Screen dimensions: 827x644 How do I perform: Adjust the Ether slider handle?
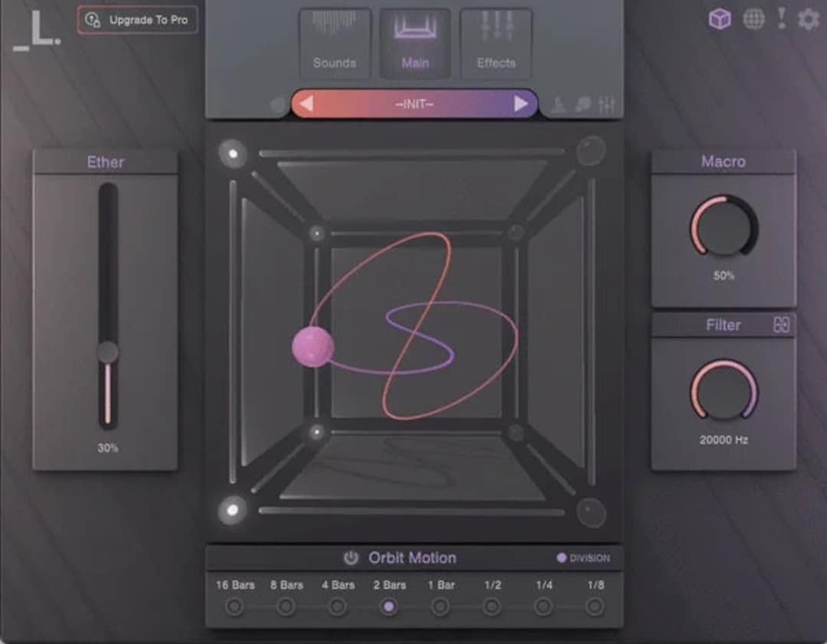[x=106, y=352]
